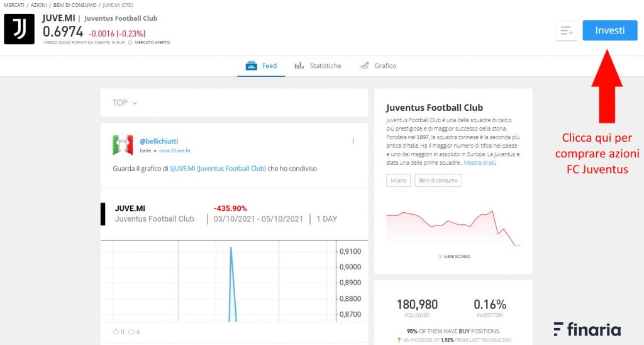Expand the TOP sort dropdown
The width and height of the screenshot is (644, 345).
tap(125, 103)
